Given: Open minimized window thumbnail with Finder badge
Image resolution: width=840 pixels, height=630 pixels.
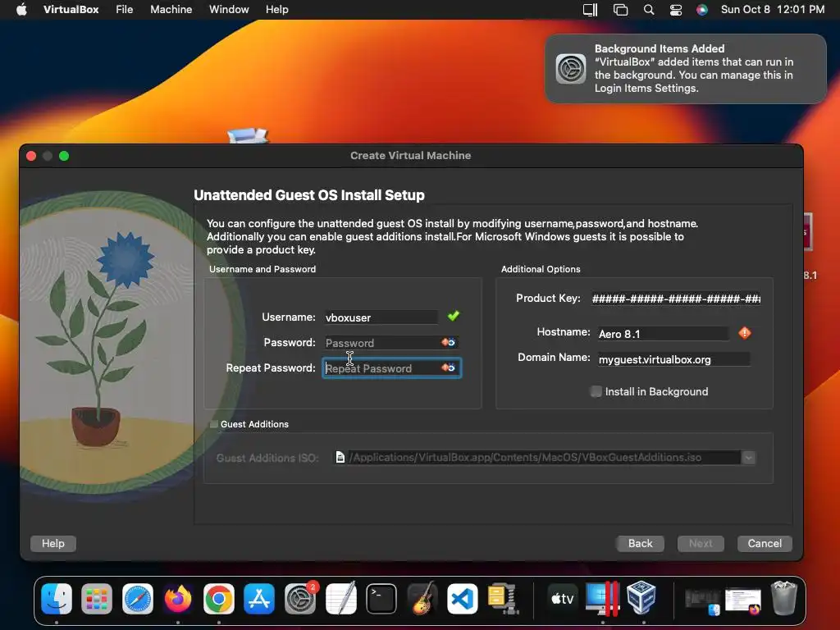Looking at the screenshot, I should point(702,600).
